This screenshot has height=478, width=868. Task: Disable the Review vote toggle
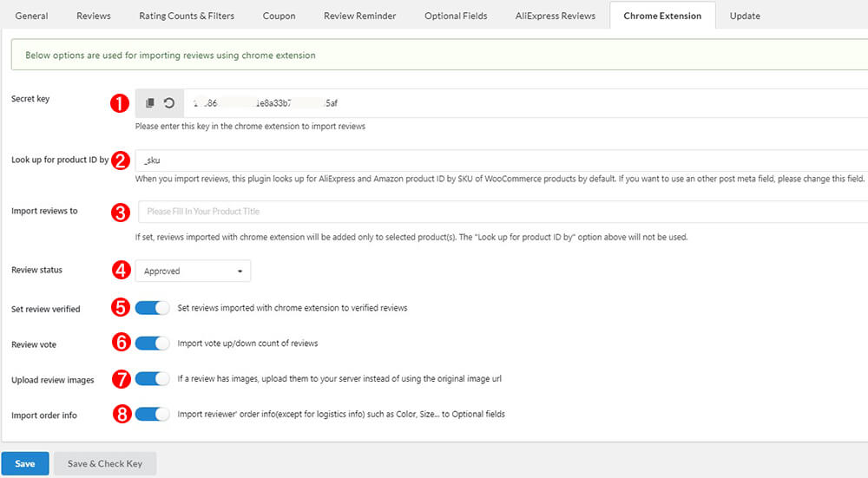pyautogui.click(x=153, y=343)
